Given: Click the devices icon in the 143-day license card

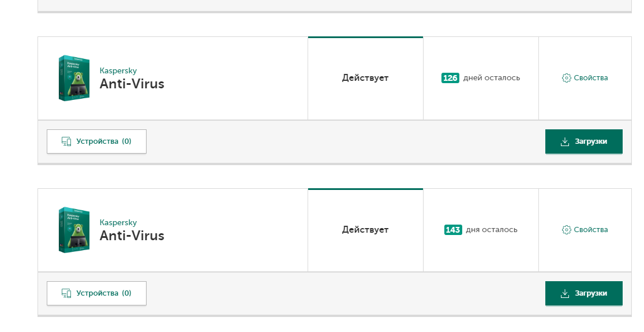Looking at the screenshot, I should (66, 293).
